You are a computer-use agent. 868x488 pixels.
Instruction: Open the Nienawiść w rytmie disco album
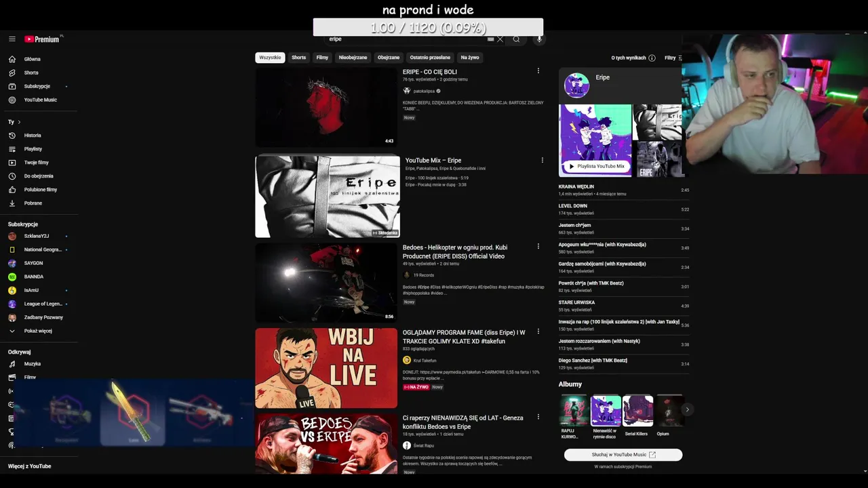(x=606, y=416)
